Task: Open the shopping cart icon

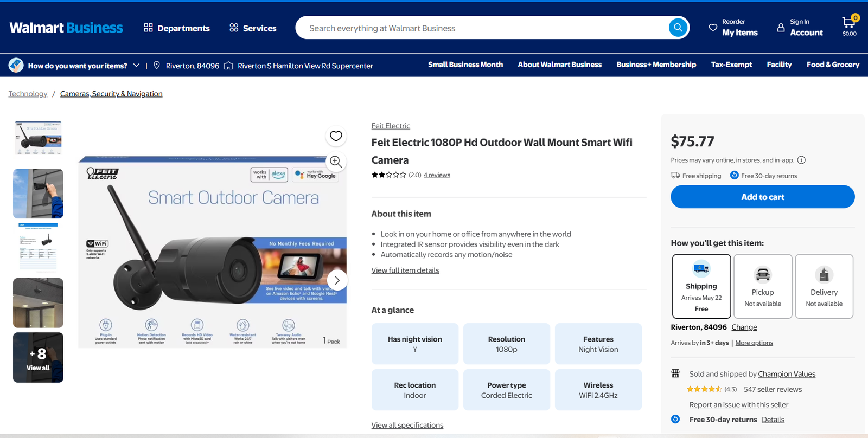Action: (850, 26)
